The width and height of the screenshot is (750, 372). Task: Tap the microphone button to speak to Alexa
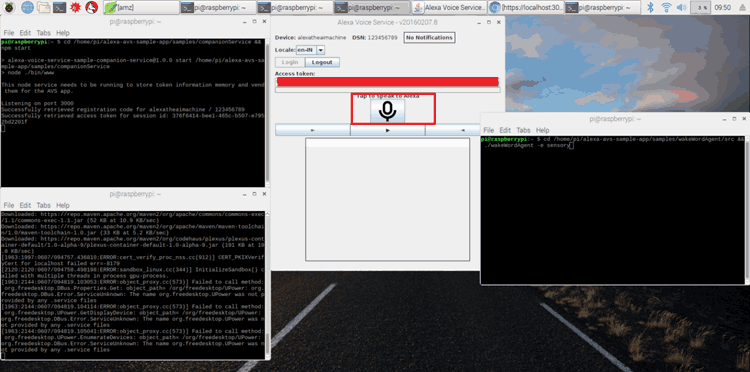(x=387, y=111)
